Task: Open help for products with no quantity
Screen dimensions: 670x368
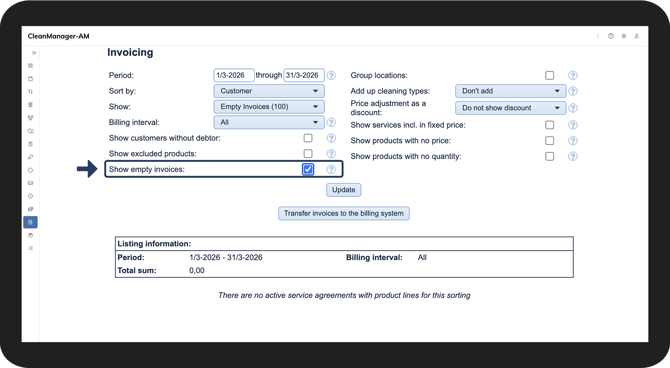Action: pos(573,156)
